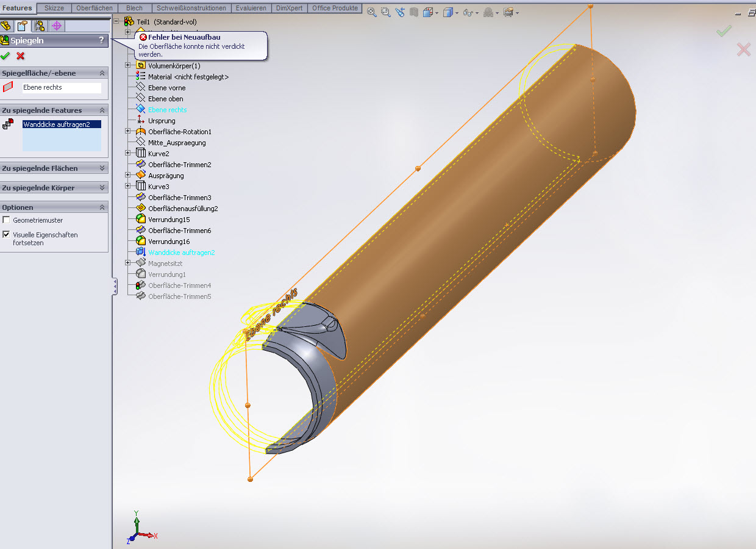Click the panel collapse handle on the splitter
The width and height of the screenshot is (756, 549).
[115, 287]
